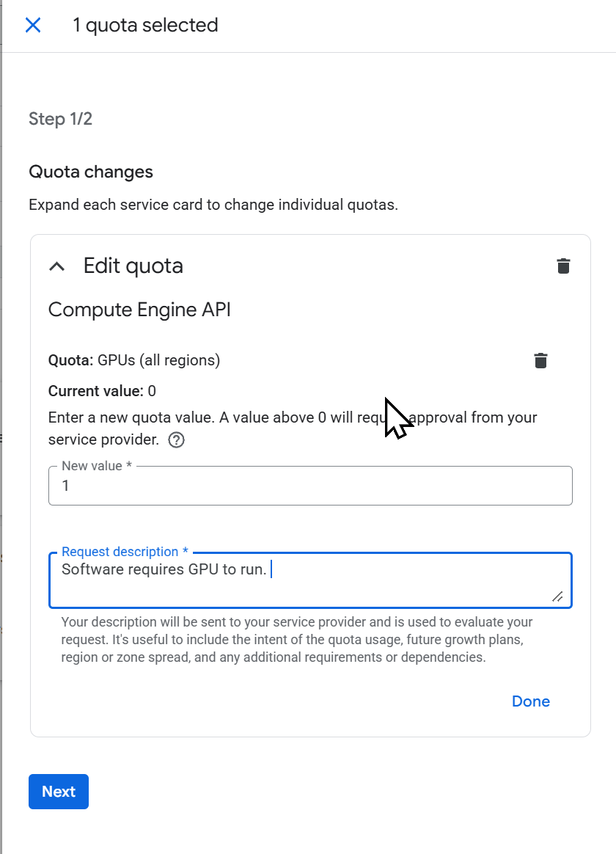The image size is (616, 854).
Task: Click the Quota: GPUs (all regions) label
Action: [x=134, y=360]
